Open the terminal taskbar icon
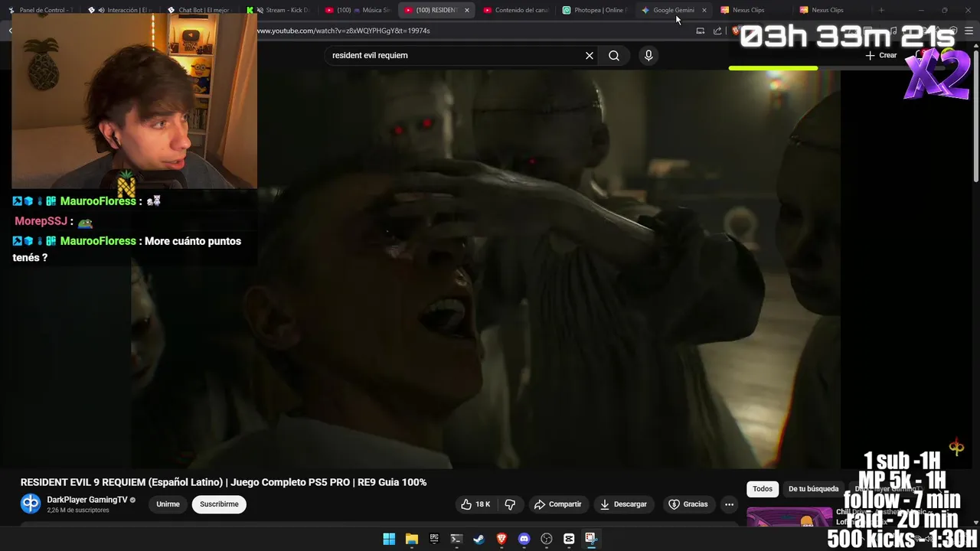Viewport: 980px width, 551px height. pyautogui.click(x=456, y=539)
